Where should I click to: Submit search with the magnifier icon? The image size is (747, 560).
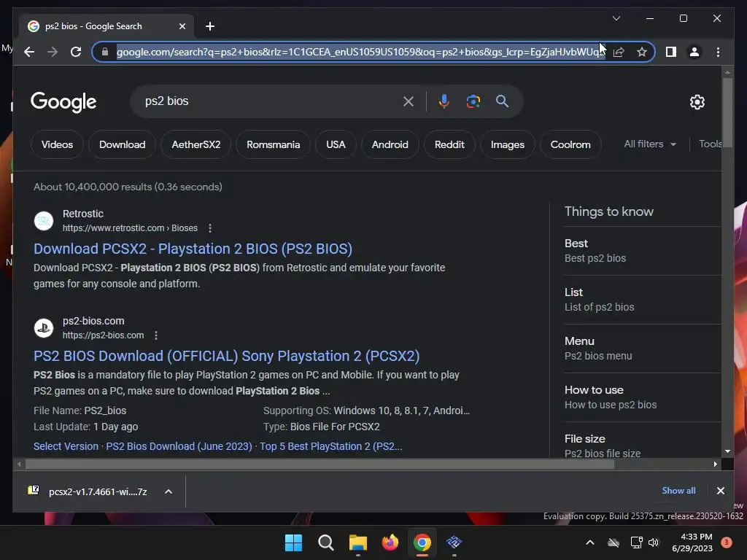tap(502, 101)
